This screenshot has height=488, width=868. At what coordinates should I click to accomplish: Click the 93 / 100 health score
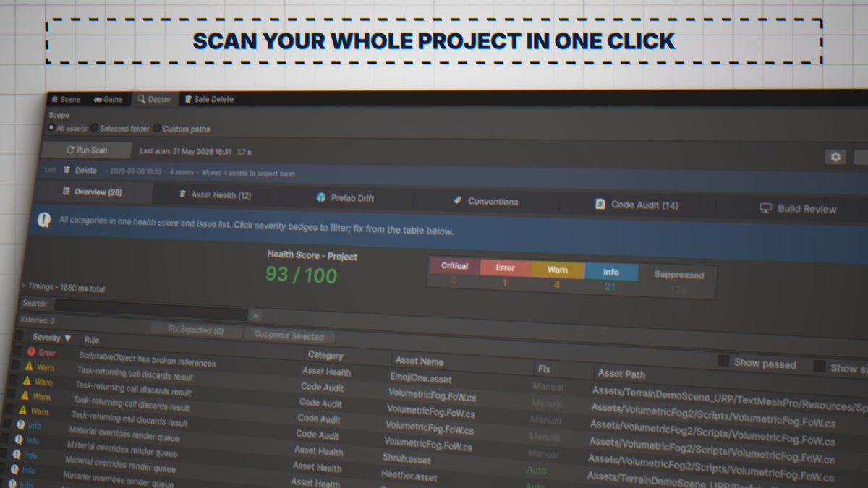coord(301,275)
